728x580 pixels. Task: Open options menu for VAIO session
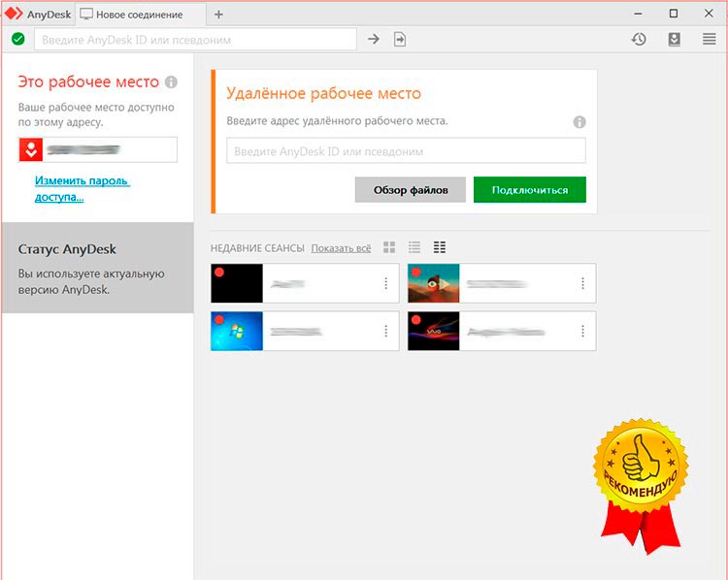pos(582,331)
